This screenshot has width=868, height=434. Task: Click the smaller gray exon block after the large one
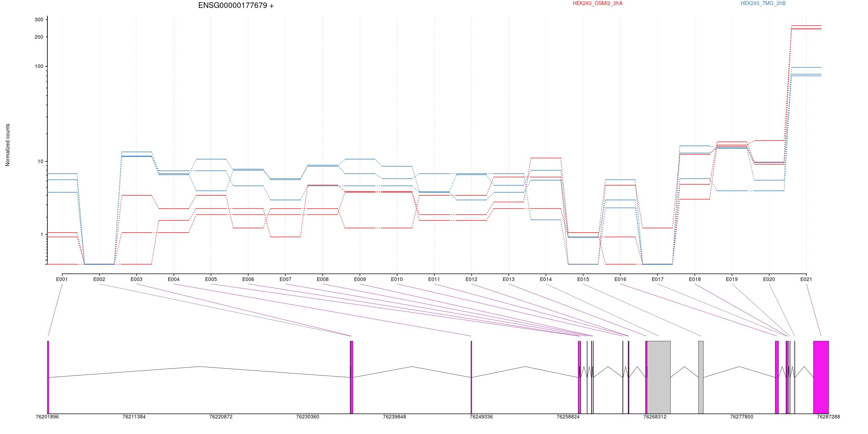(701, 377)
